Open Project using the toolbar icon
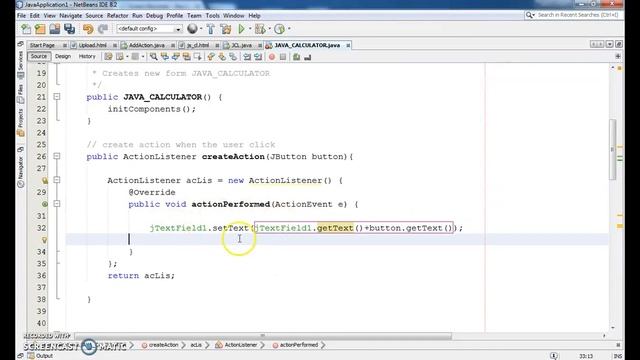 coord(55,29)
